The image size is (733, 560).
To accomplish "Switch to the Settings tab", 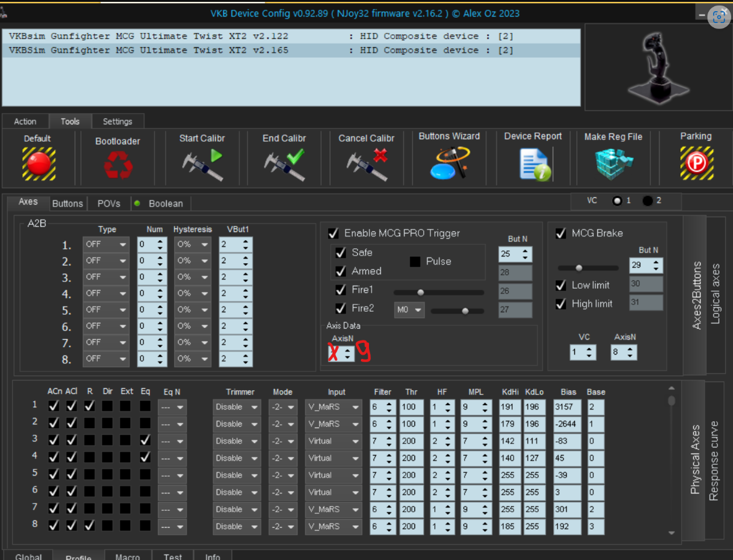I will [118, 121].
